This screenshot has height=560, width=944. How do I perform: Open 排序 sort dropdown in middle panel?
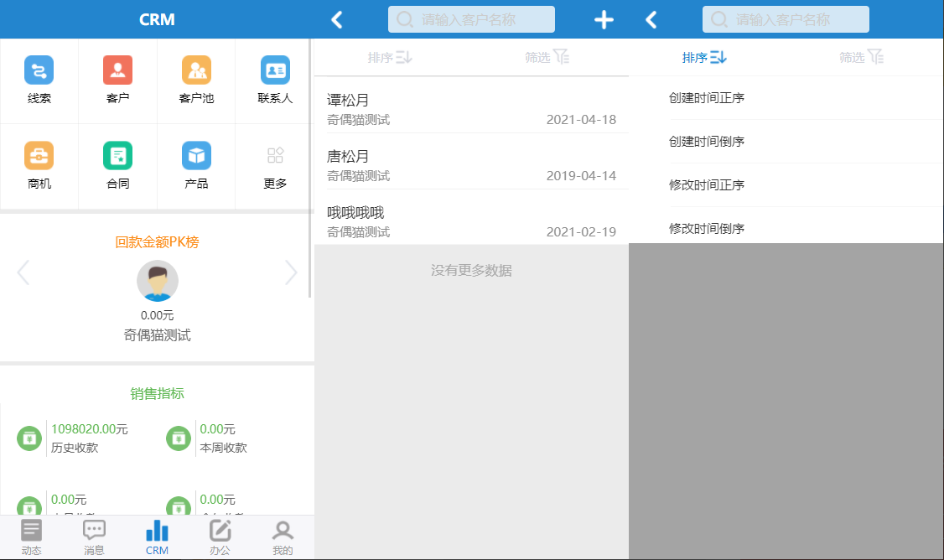click(x=390, y=57)
